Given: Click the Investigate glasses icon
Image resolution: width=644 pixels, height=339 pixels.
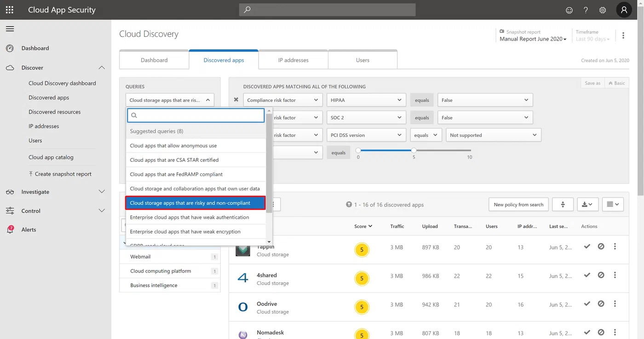Looking at the screenshot, I should (10, 192).
